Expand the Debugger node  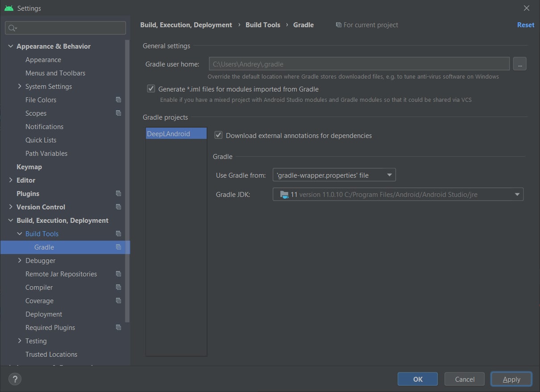click(20, 260)
